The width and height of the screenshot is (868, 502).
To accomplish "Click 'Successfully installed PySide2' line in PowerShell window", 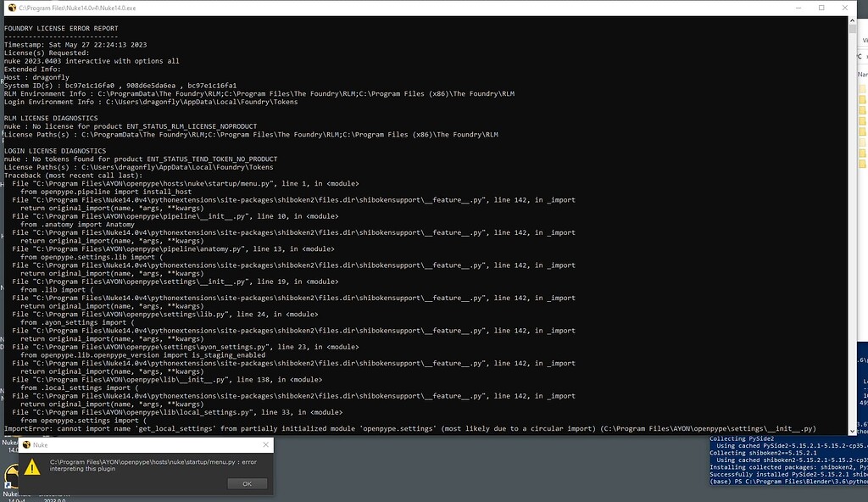I will pos(789,475).
